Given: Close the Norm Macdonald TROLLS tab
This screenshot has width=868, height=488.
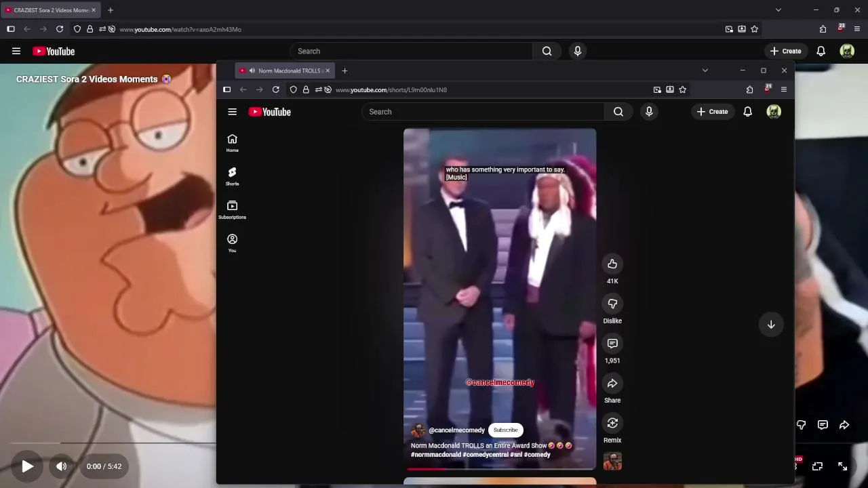Looking at the screenshot, I should point(328,70).
